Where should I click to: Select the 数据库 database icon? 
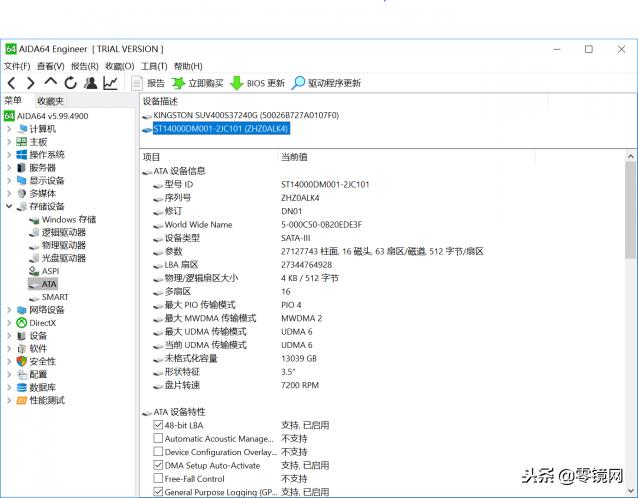click(x=22, y=387)
